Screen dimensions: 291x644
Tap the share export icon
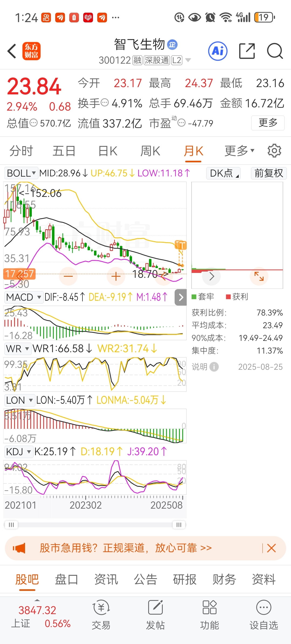click(247, 51)
